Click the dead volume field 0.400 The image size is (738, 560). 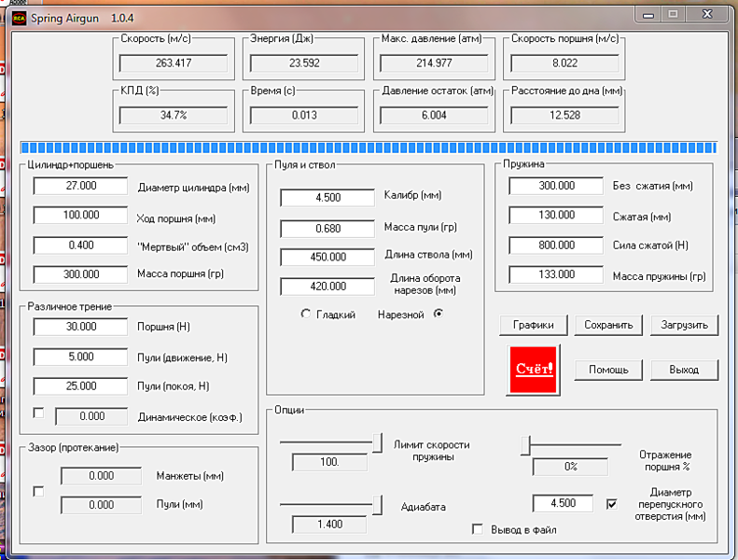click(80, 245)
